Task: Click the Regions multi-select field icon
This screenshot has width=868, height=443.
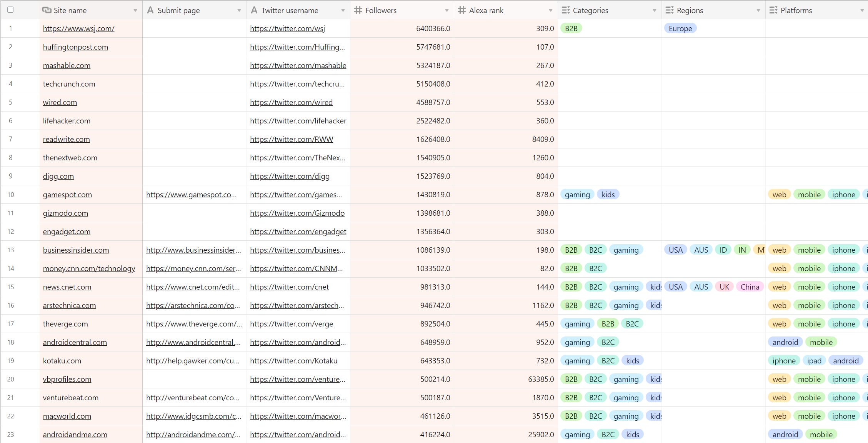Action: [670, 10]
